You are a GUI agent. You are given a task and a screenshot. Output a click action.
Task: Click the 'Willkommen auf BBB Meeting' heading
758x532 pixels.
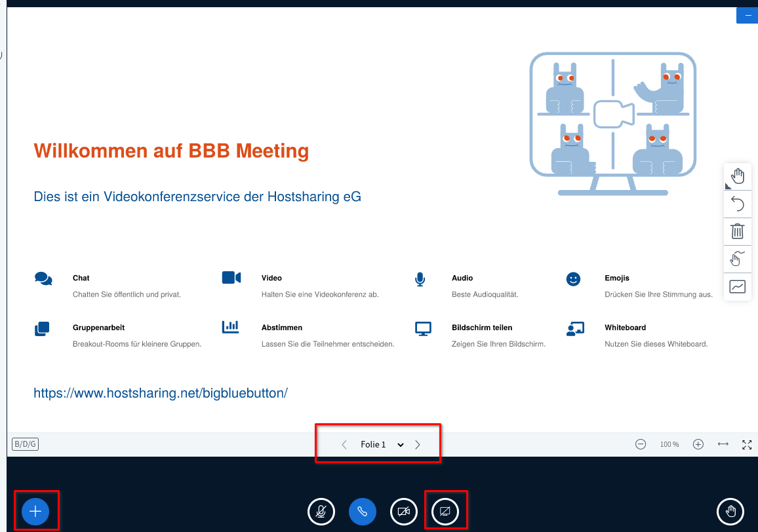(x=171, y=151)
